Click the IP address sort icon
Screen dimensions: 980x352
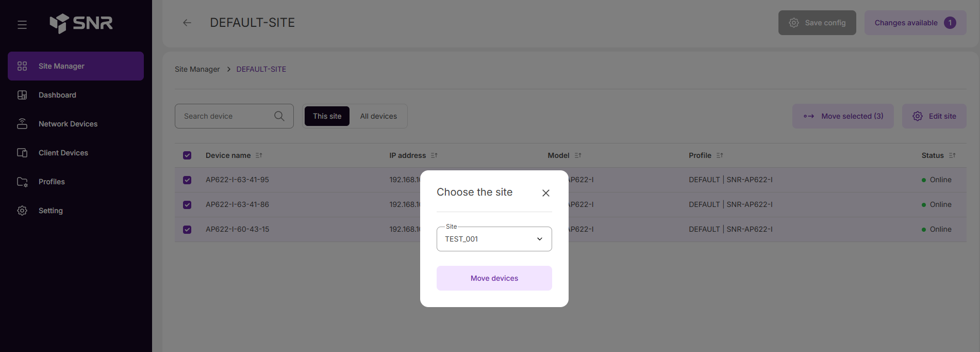tap(434, 155)
